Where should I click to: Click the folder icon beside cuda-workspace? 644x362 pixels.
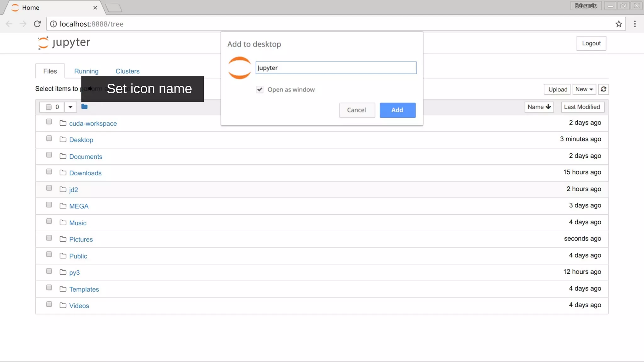[x=63, y=123]
